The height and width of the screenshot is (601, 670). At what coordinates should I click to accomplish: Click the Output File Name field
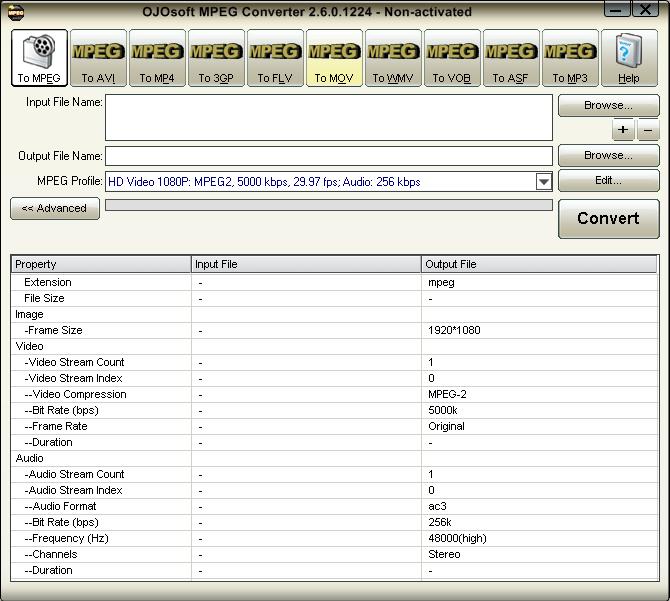329,156
